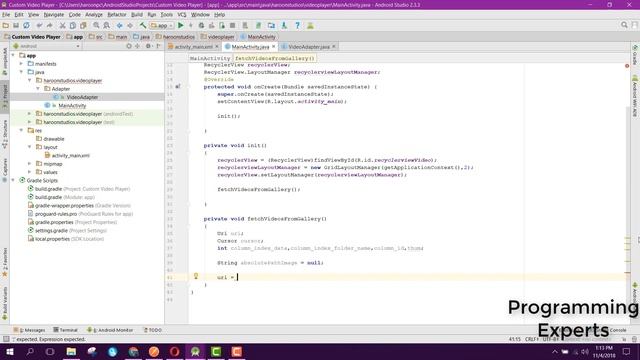
Task: Click the Save All toolbar icon
Action: coord(16,25)
